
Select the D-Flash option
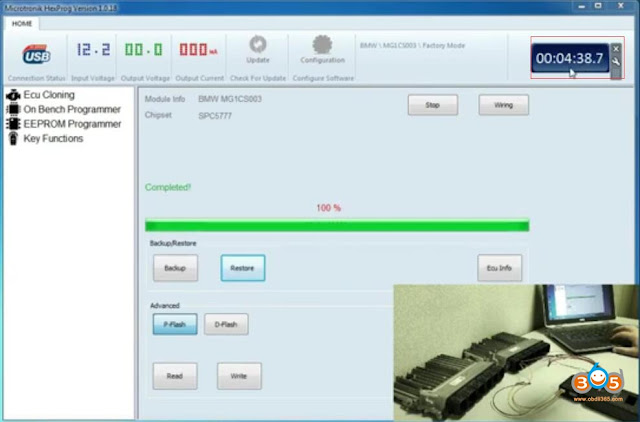pyautogui.click(x=226, y=324)
